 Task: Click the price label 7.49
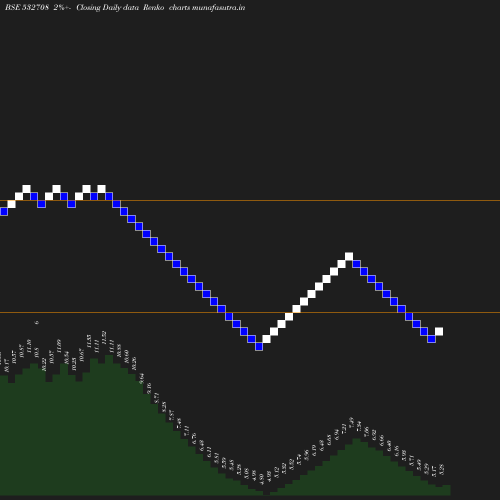(351, 422)
